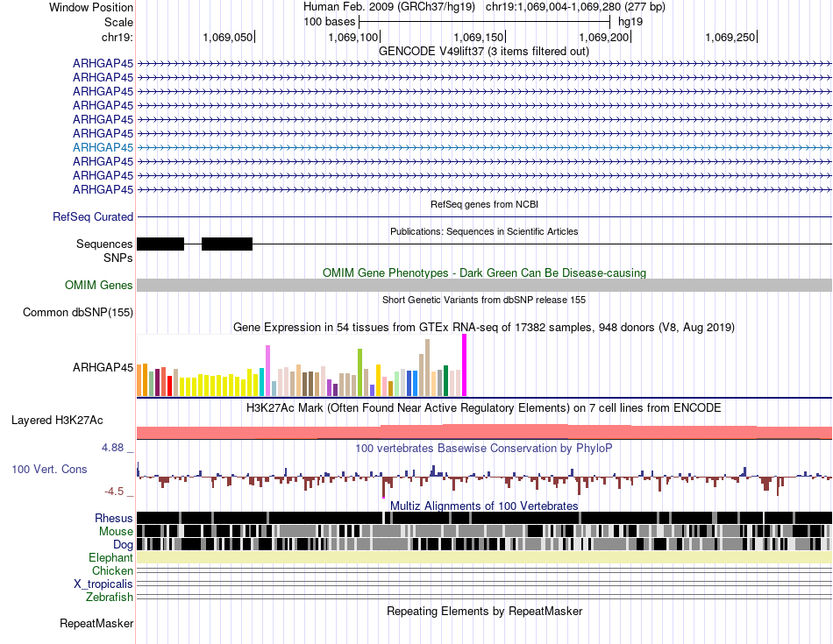833x644 pixels.
Task: Open GENCODE V49lift37 track title
Action: point(483,52)
